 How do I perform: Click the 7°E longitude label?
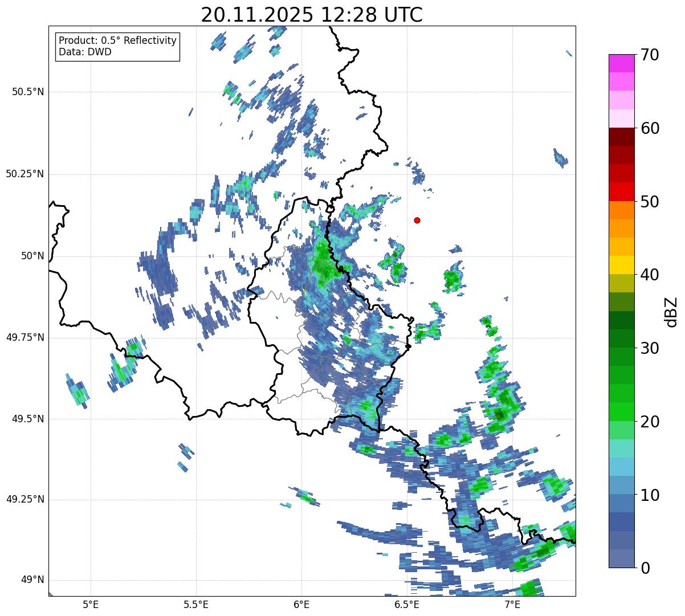click(x=512, y=604)
